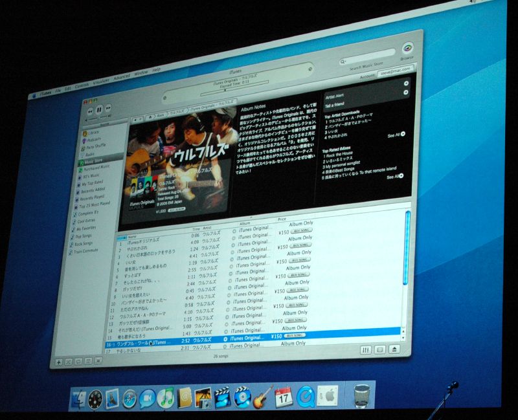Open Safari from the Dock
Screen dimensions: 518x420
[x=129, y=399]
